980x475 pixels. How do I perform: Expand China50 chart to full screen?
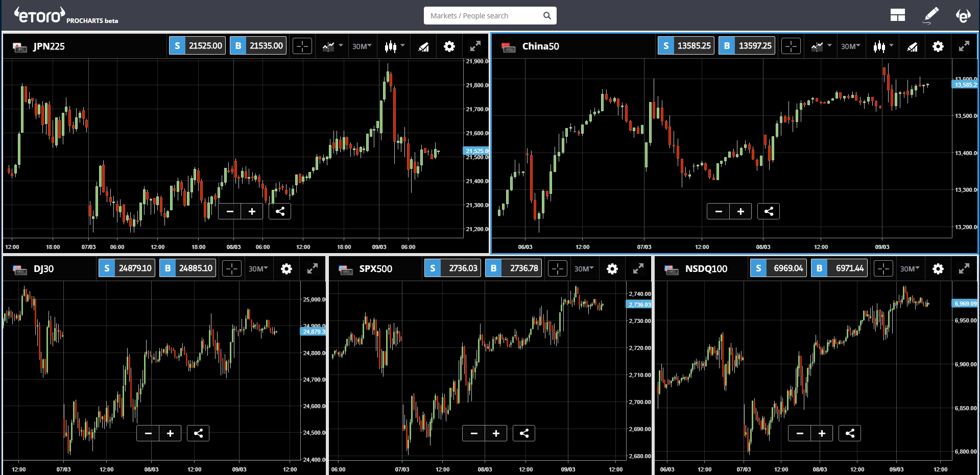click(x=964, y=46)
